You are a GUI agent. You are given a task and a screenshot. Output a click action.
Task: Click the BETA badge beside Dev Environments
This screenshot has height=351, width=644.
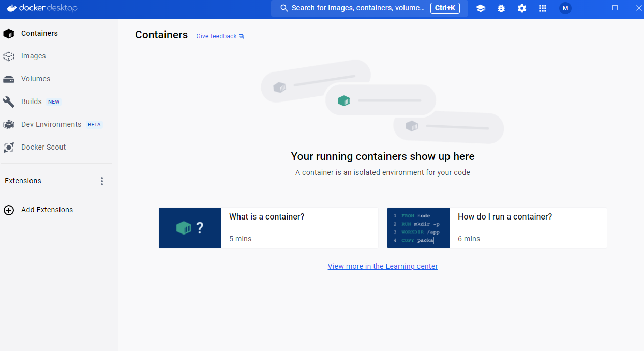coord(94,125)
